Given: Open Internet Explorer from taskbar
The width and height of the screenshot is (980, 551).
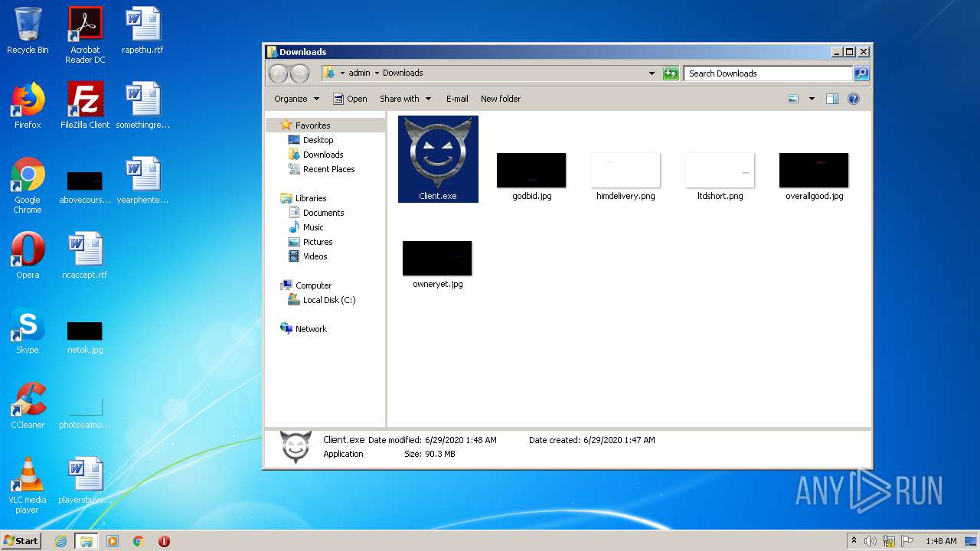Looking at the screenshot, I should coord(60,541).
